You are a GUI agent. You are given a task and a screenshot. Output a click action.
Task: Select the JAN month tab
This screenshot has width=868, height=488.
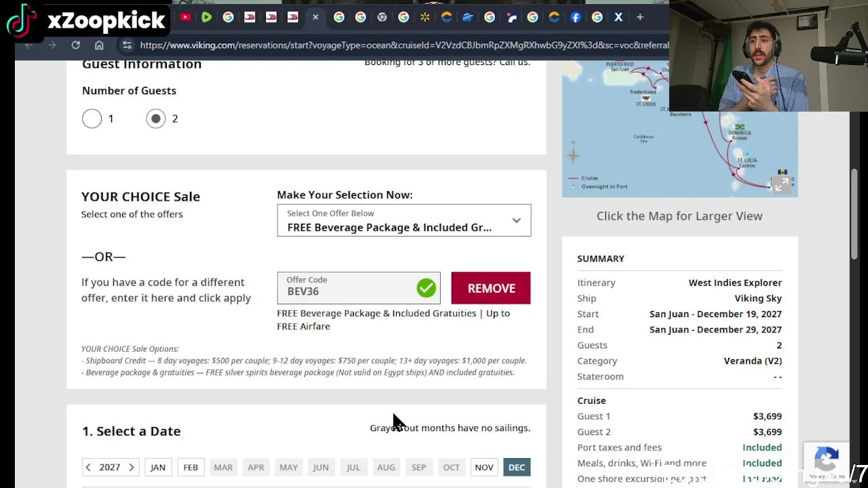pyautogui.click(x=158, y=467)
